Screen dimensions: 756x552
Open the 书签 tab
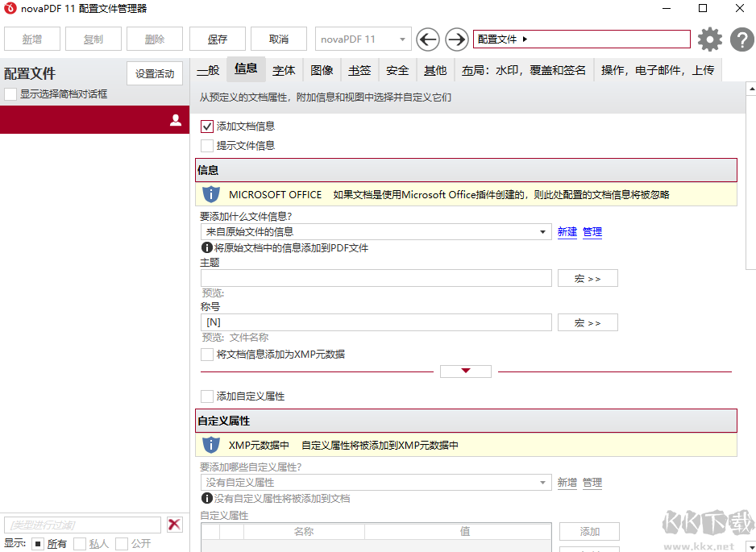click(x=359, y=70)
